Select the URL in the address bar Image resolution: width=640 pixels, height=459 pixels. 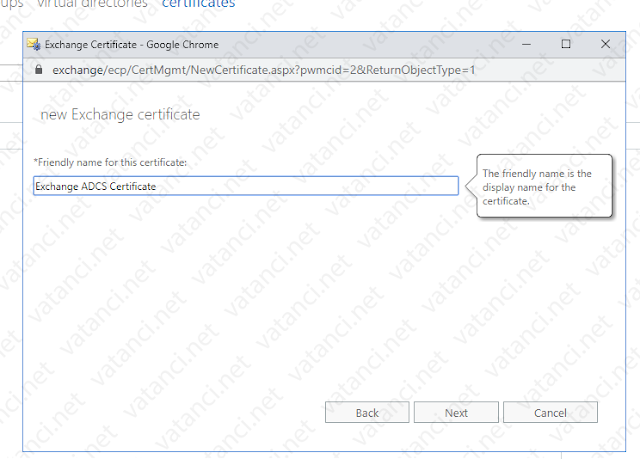coord(264,70)
